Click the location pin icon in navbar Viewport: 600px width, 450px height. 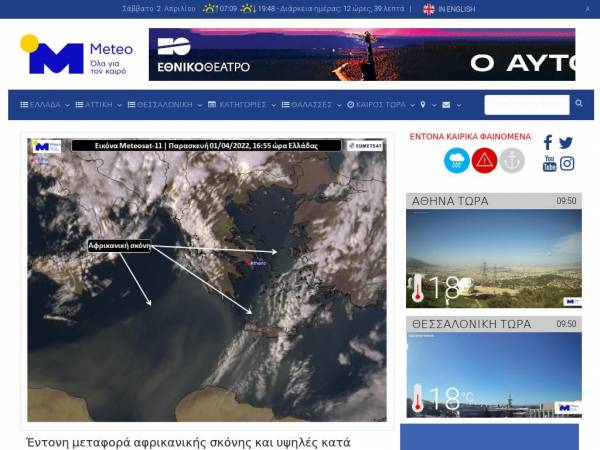coord(423,104)
